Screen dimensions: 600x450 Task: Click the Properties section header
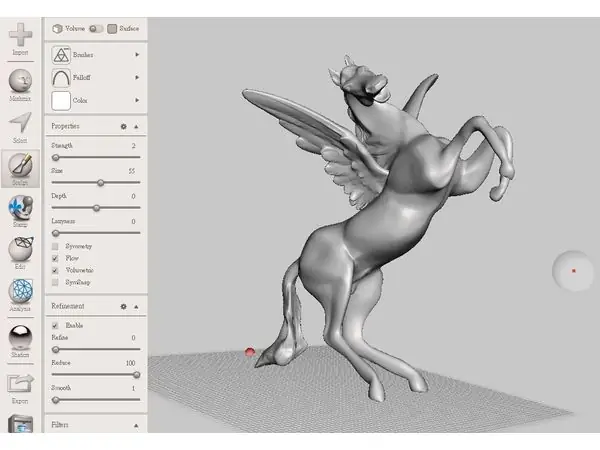(96, 126)
